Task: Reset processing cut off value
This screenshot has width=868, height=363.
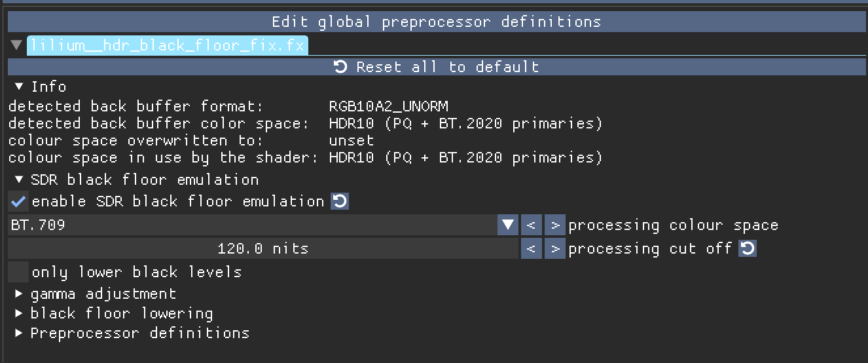Action: coord(748,249)
